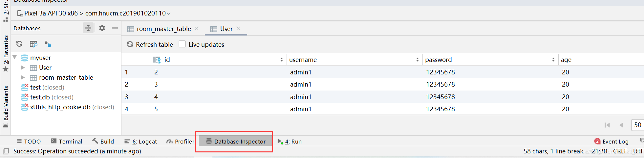Select test (closed) database entry
The height and width of the screenshot is (158, 644).
coord(47,87)
